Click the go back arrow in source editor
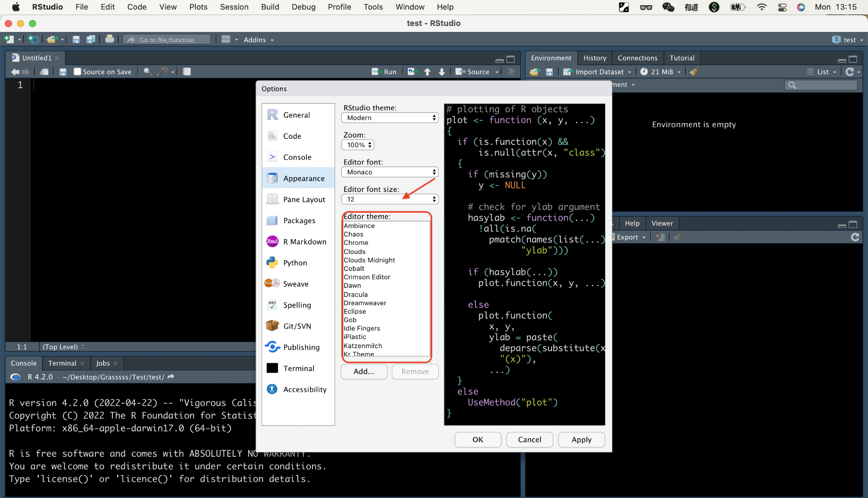 click(15, 72)
